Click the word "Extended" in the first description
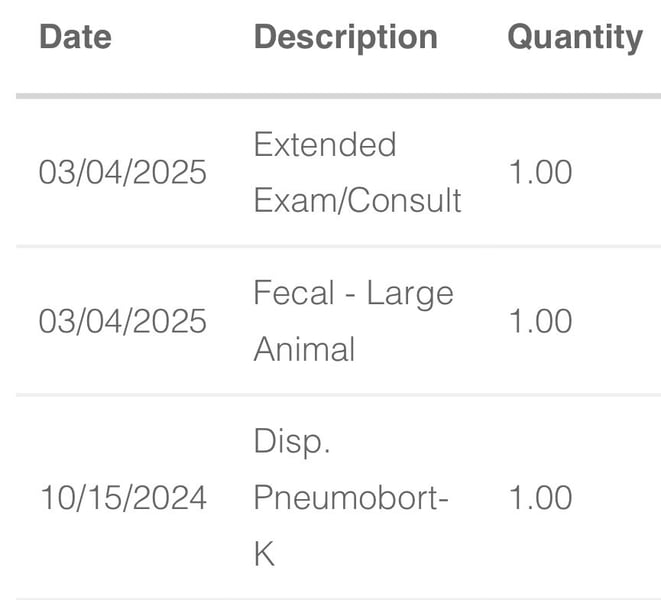 pos(325,145)
